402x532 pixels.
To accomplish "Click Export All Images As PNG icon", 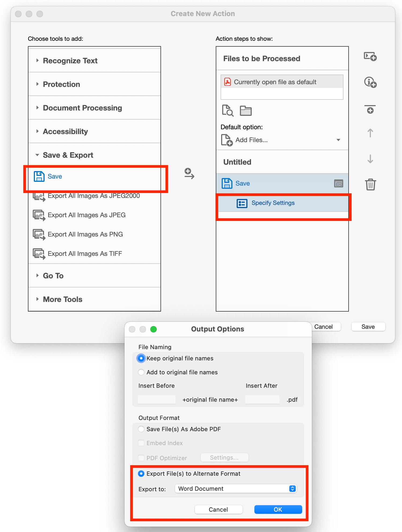I will coord(39,234).
